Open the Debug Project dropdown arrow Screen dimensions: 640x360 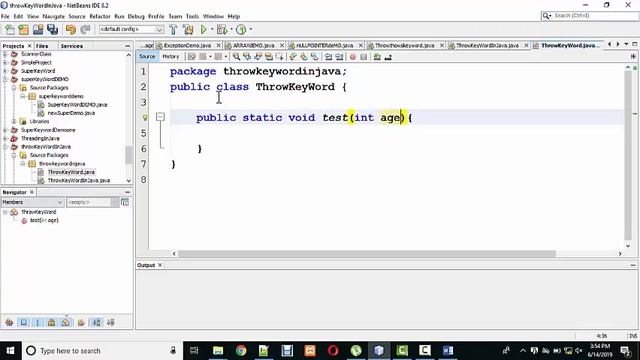tap(231, 29)
